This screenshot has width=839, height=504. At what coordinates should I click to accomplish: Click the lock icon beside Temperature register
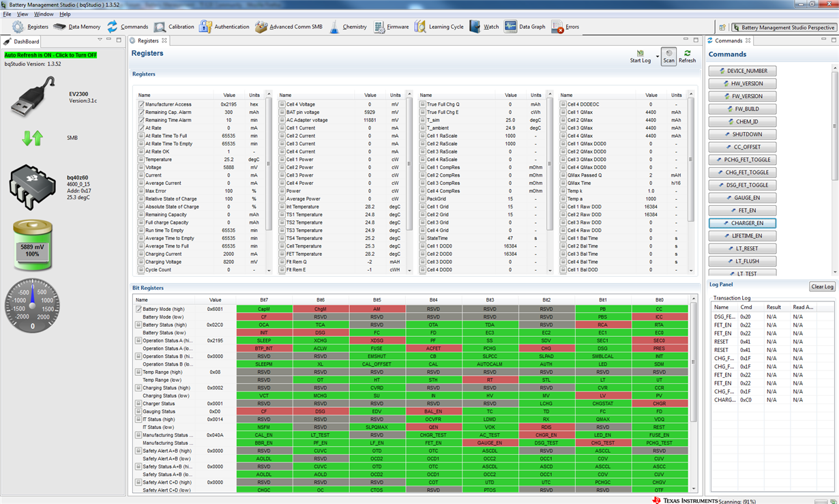tap(141, 160)
